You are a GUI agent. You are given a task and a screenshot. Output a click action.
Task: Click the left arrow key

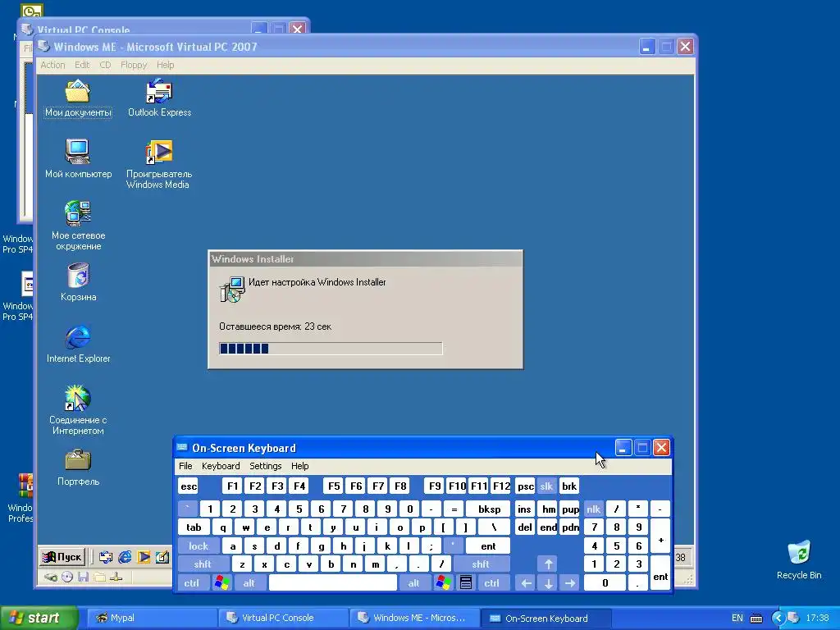(526, 583)
